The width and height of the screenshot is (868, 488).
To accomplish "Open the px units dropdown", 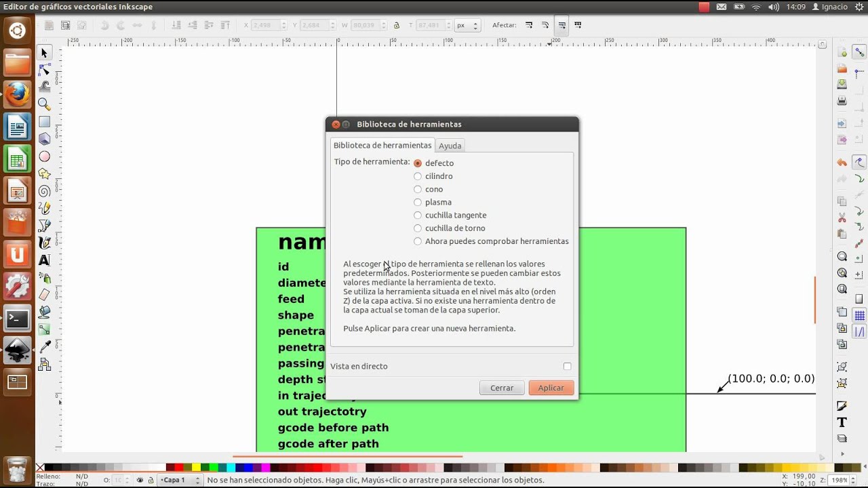I will [467, 25].
